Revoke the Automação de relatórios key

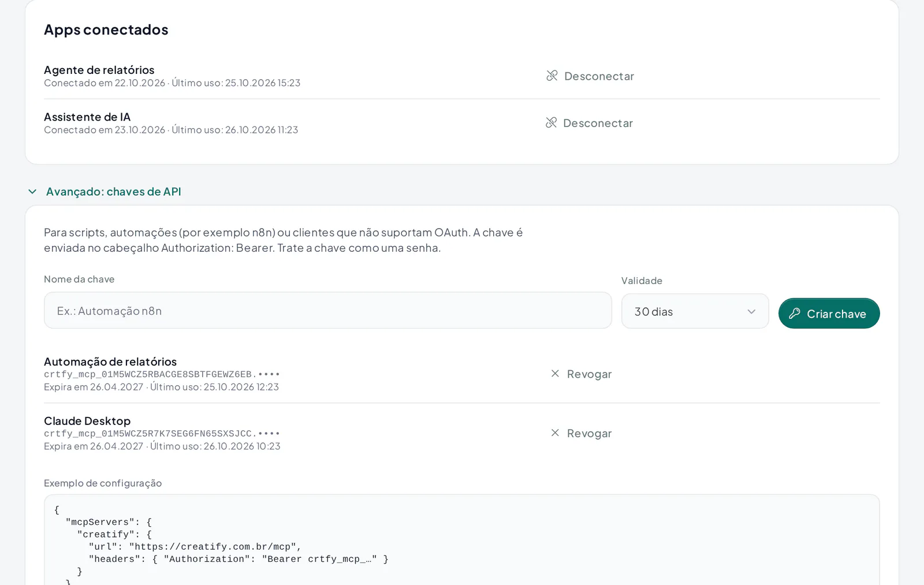point(581,374)
